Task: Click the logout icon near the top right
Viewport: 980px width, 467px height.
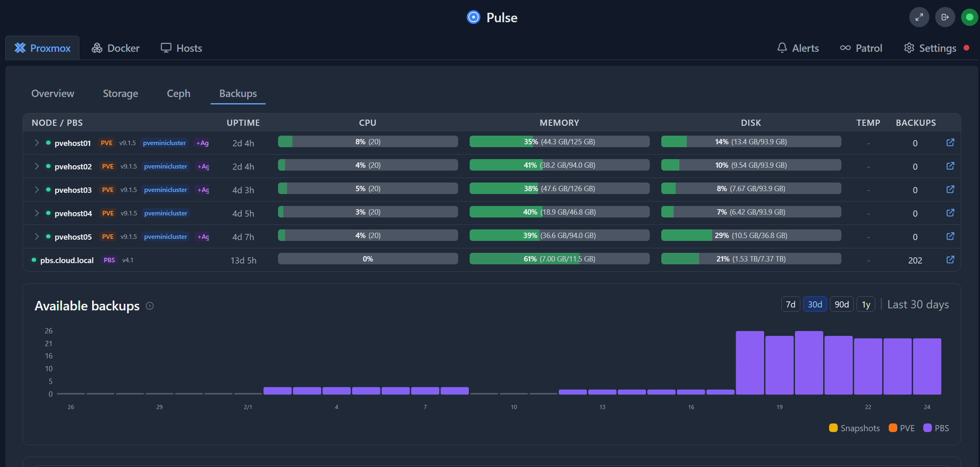Action: click(945, 17)
